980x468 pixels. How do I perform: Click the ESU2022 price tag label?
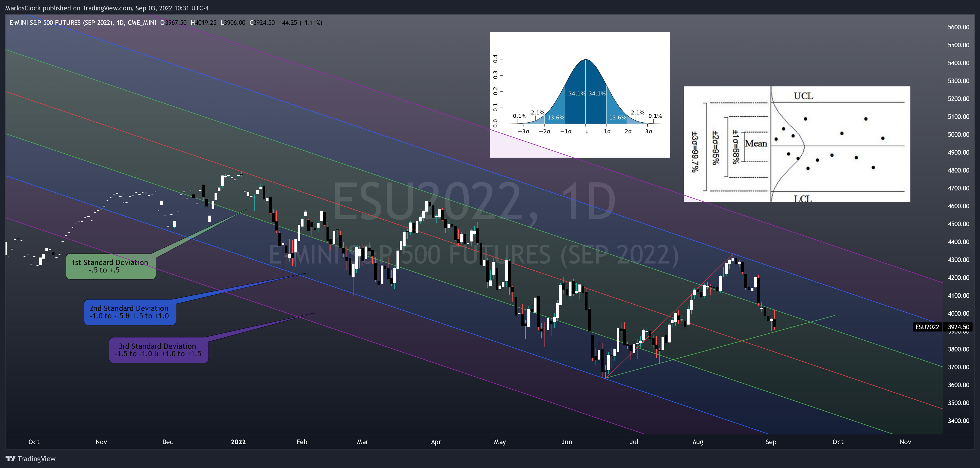(927, 327)
